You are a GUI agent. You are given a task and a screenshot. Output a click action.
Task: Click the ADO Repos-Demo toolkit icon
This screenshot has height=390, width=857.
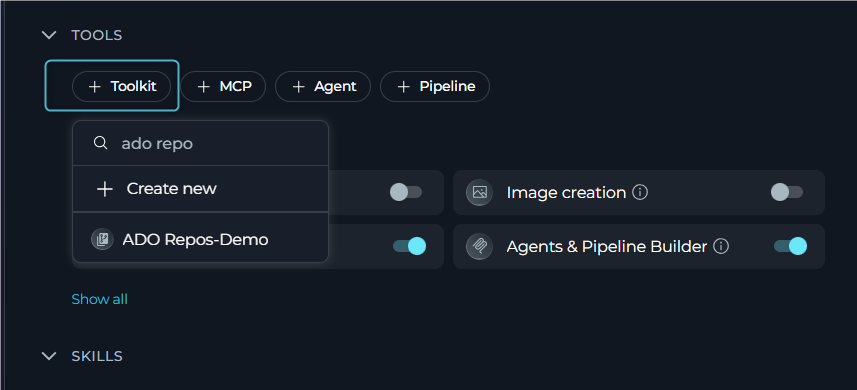pyautogui.click(x=102, y=240)
